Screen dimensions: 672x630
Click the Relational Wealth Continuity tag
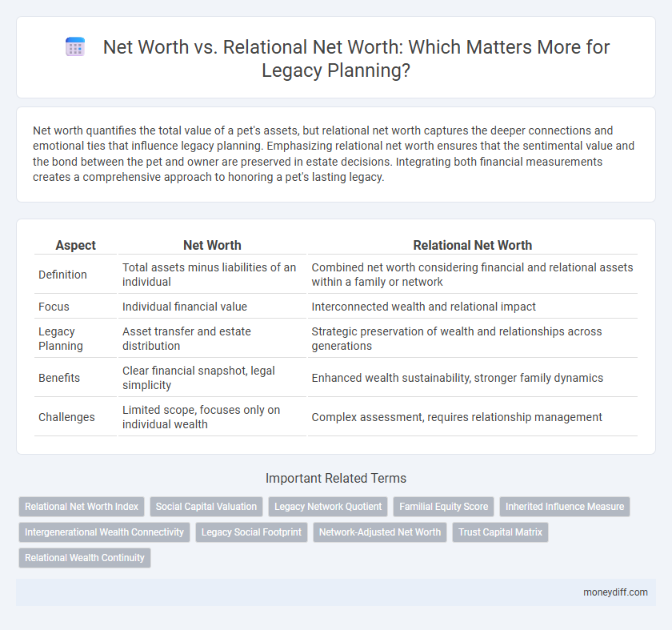(x=85, y=558)
